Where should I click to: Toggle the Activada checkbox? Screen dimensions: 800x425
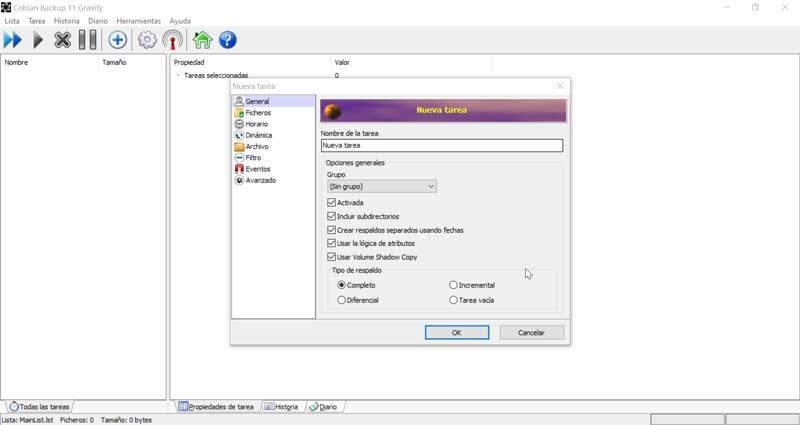click(x=332, y=203)
